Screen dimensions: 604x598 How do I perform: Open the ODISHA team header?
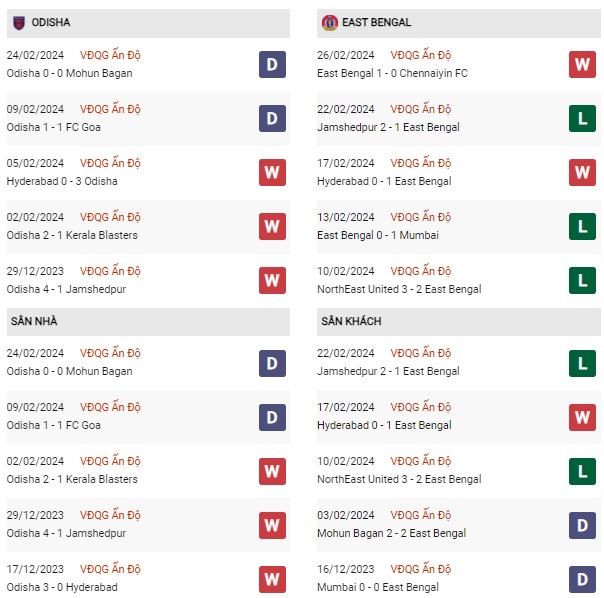point(148,23)
